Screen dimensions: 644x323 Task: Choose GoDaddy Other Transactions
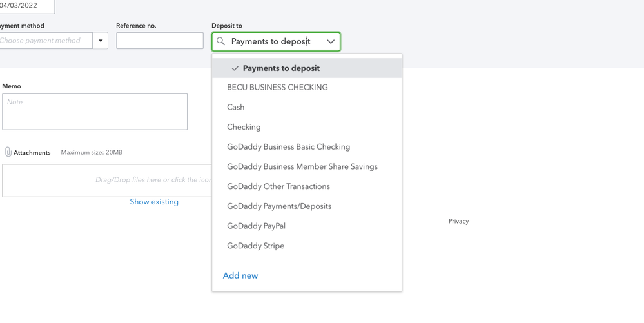click(x=278, y=186)
